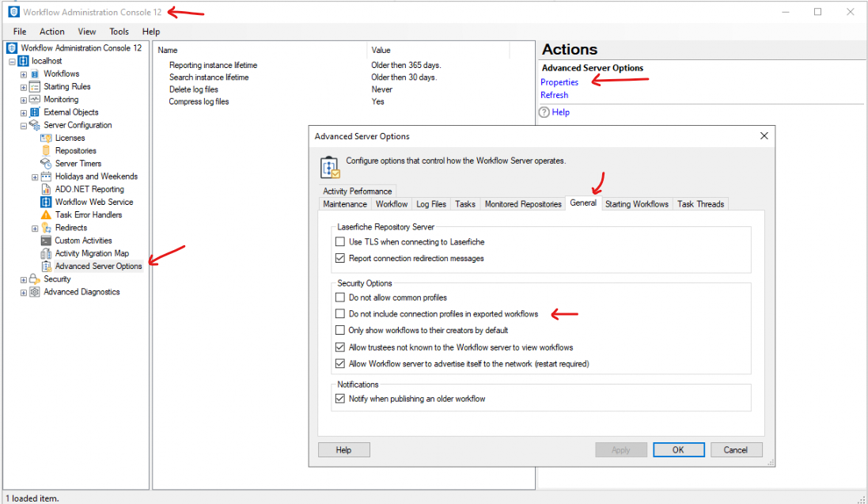Click the Monitoring icon in tree
The width and height of the screenshot is (868, 504).
[35, 99]
